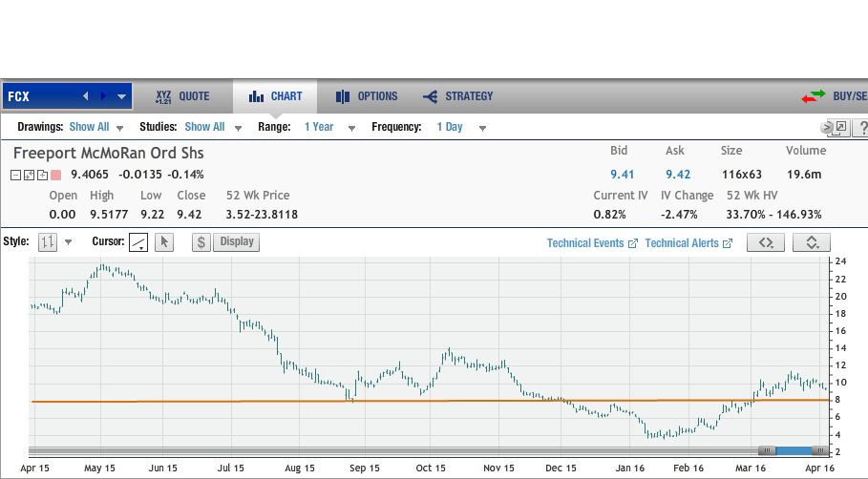Click the plus add comparison box icon
This screenshot has width=868, height=479.
coord(42,176)
